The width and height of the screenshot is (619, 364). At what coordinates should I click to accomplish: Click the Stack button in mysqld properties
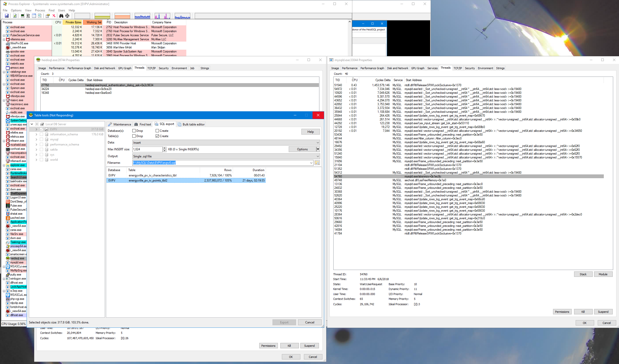(x=583, y=274)
